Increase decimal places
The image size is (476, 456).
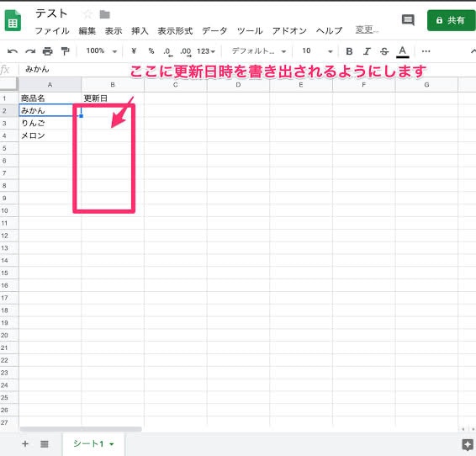tap(186, 51)
